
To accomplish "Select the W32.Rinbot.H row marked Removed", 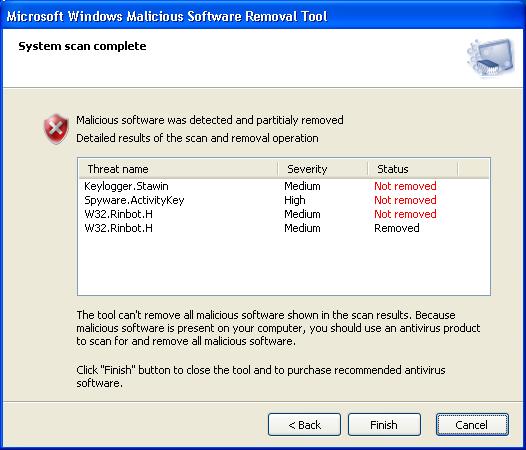I will click(283, 228).
